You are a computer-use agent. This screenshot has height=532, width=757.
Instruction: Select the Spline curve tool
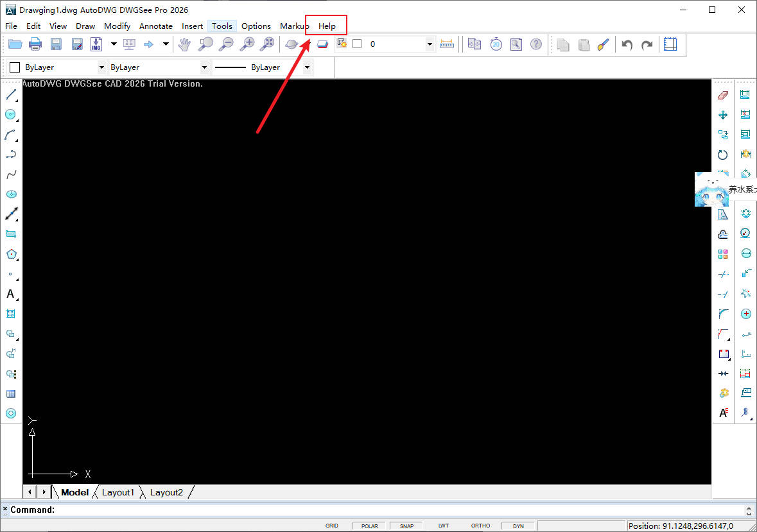[x=11, y=174]
